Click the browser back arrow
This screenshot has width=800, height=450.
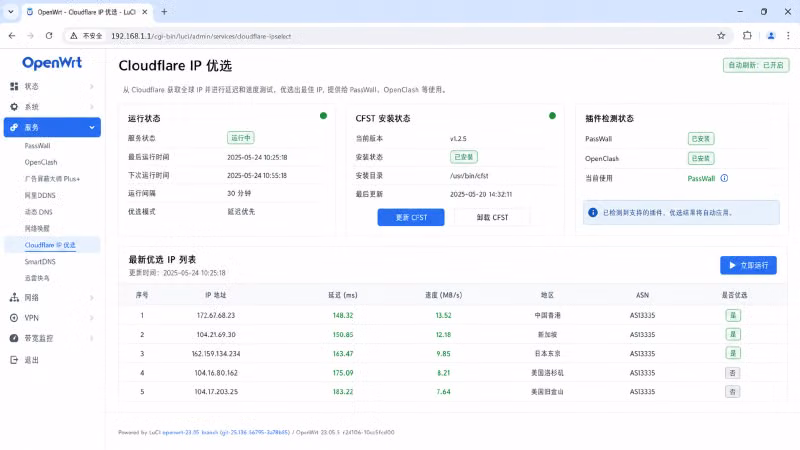pos(12,36)
